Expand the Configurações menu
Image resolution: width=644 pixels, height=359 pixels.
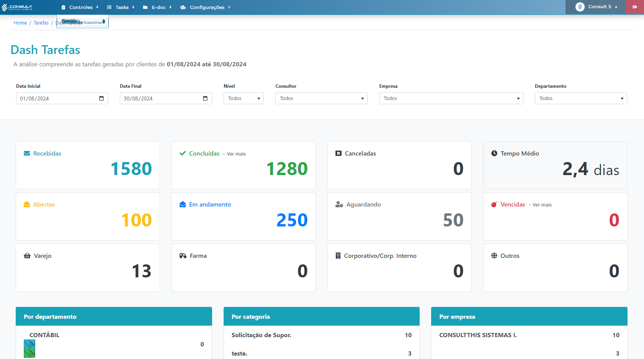(x=205, y=7)
